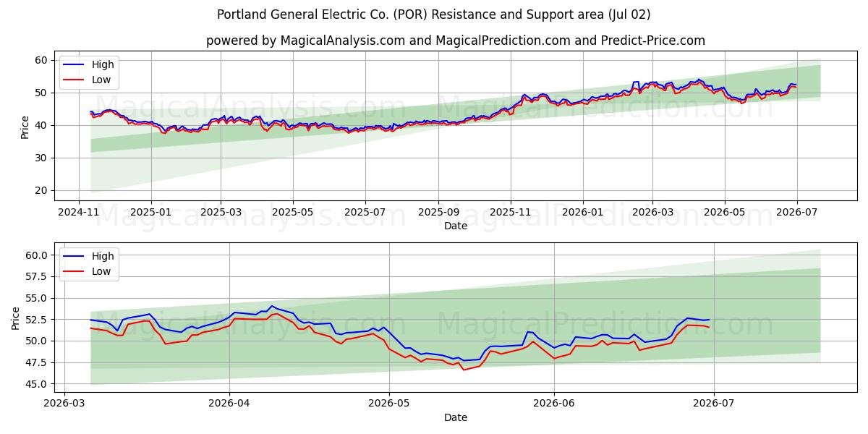The image size is (868, 434).
Task: Click the '2025-01' tick label
Action: (x=150, y=212)
